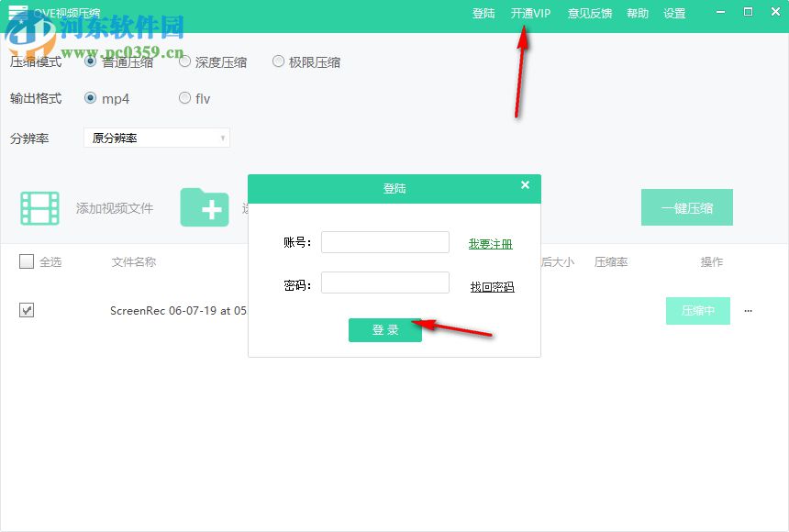Click inside the 账号 account input field
The height and width of the screenshot is (532, 789).
point(384,241)
